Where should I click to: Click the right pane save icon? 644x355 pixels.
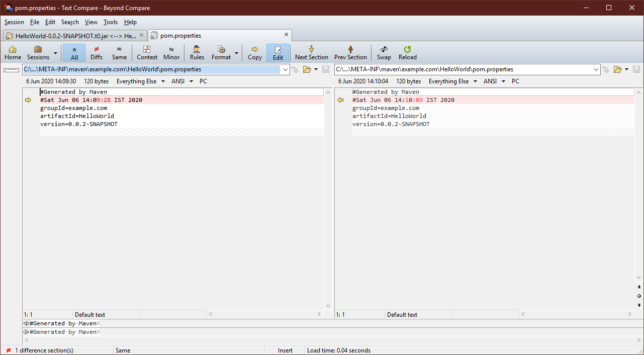[636, 69]
